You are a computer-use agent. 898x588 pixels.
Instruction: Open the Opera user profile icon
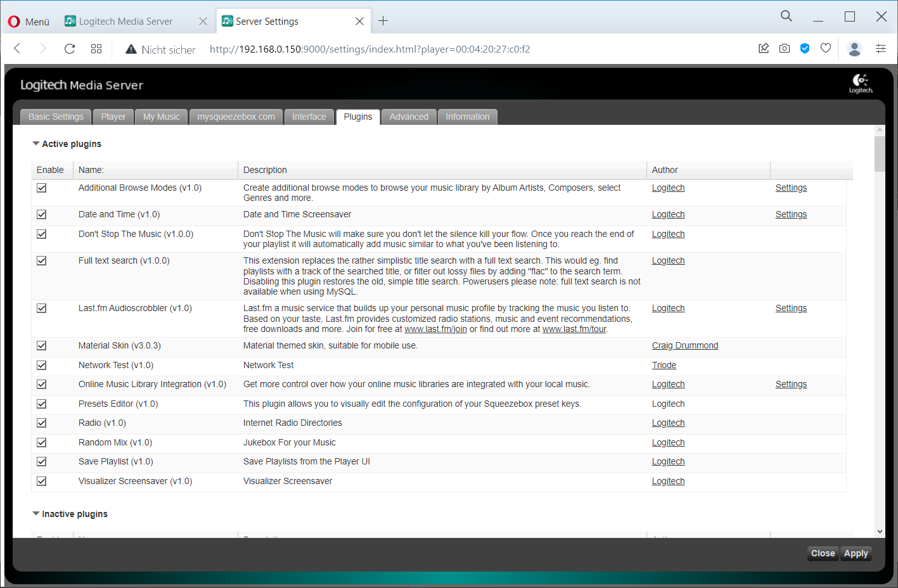854,49
